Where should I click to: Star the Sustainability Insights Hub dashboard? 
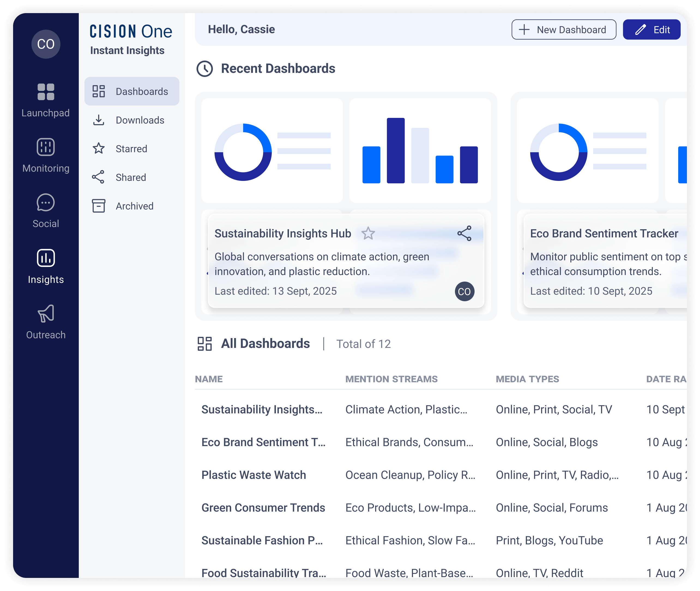(x=368, y=234)
